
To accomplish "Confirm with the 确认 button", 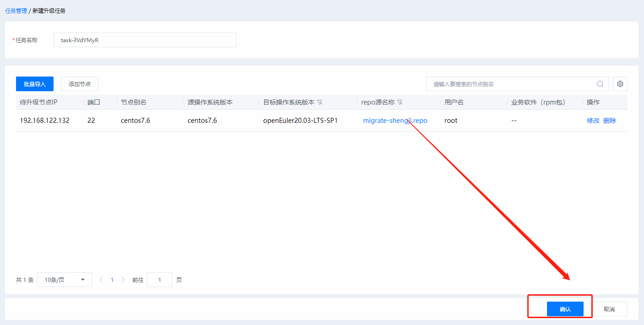I will coord(565,309).
